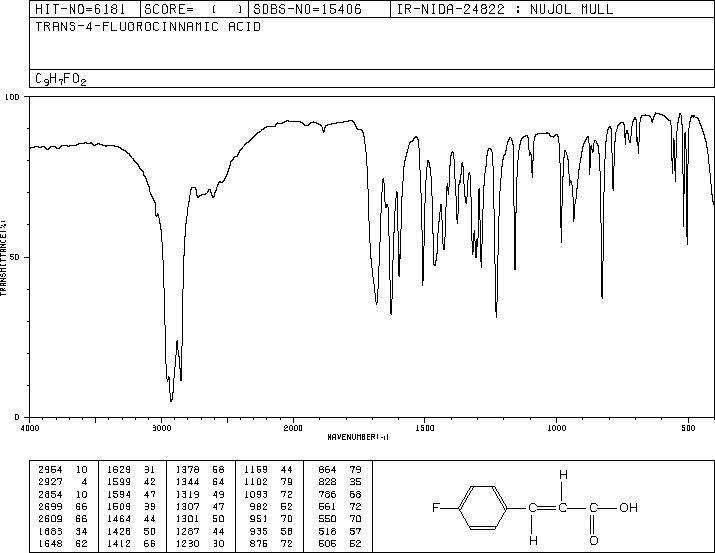Select the 951 peak entry in the table

point(272,519)
